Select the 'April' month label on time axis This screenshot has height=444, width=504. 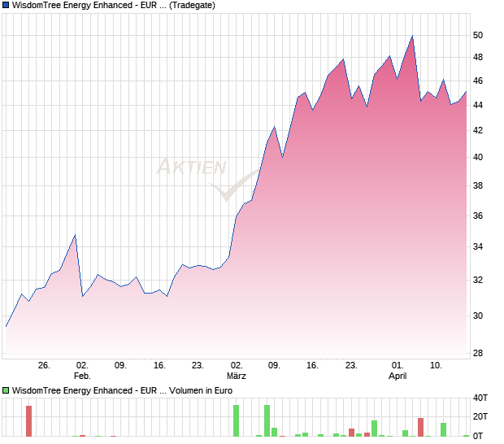398,377
